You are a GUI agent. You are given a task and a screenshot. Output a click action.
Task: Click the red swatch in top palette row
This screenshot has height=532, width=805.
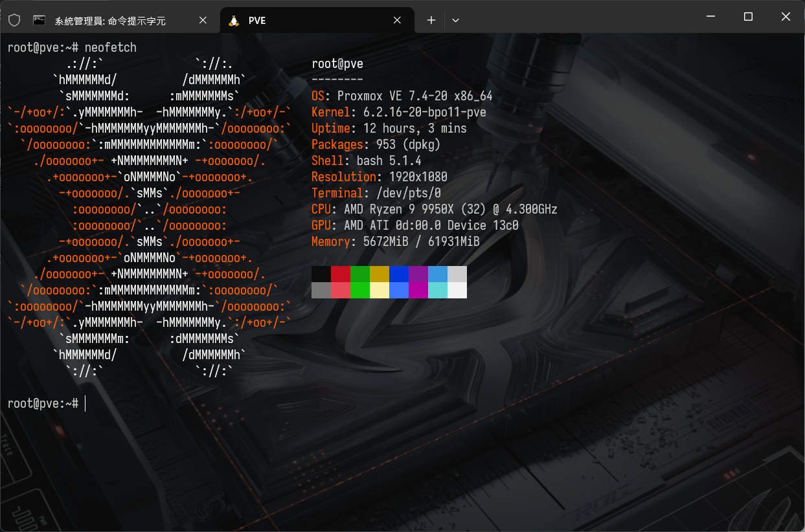341,274
